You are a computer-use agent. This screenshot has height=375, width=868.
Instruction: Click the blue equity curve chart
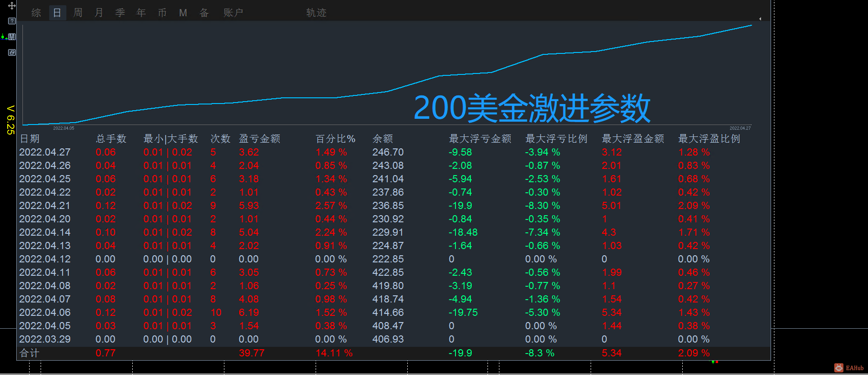pyautogui.click(x=387, y=75)
